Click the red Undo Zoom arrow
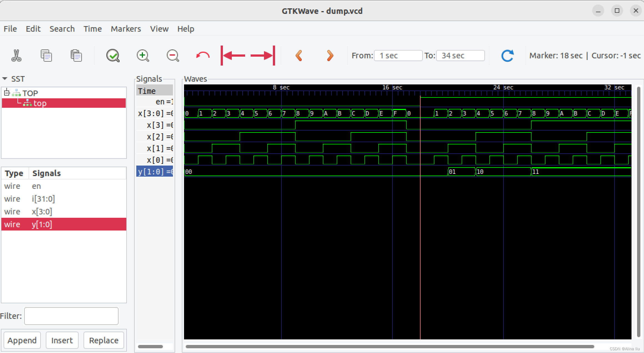Viewport: 644px width, 353px height. (x=203, y=56)
